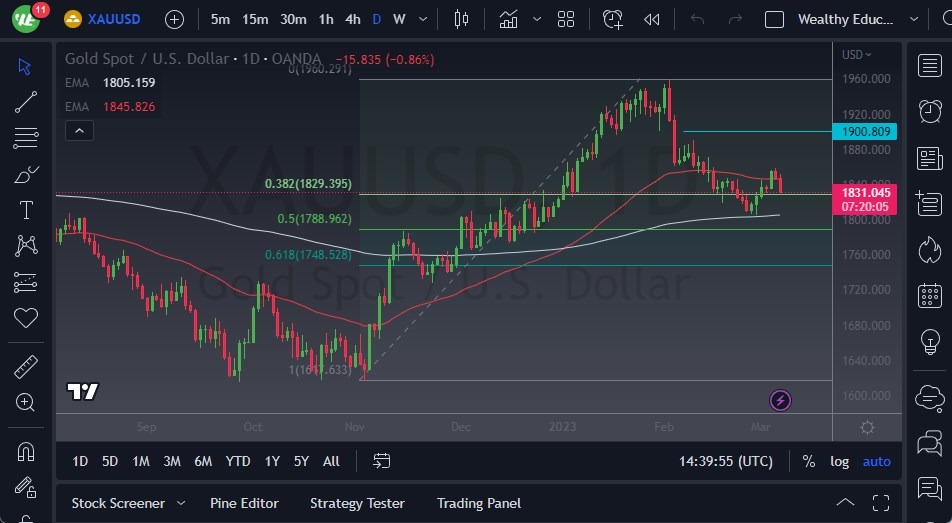Toggle the percent scale mode
The height and width of the screenshot is (523, 952).
pos(808,461)
